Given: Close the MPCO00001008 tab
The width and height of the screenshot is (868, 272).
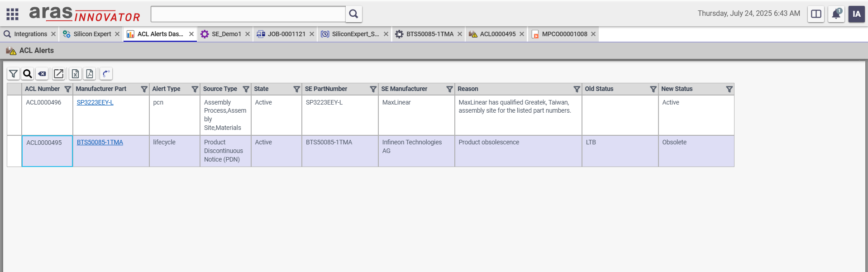Looking at the screenshot, I should [593, 34].
